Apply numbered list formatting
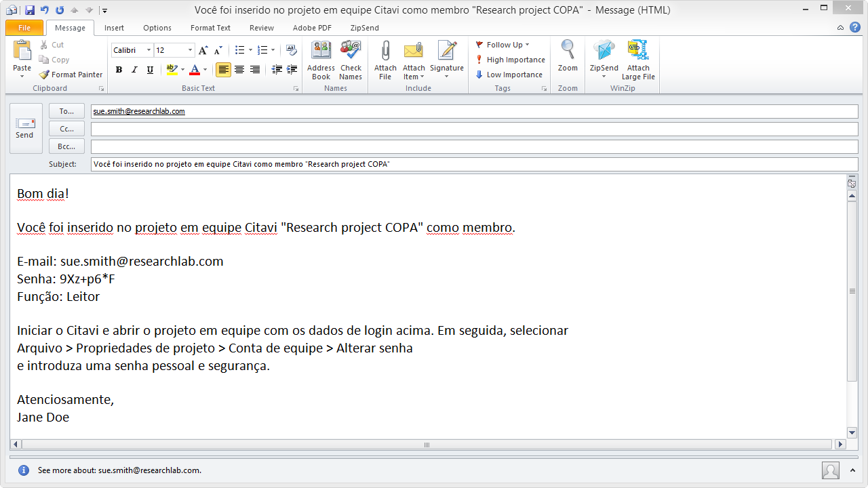The width and height of the screenshot is (868, 488). [262, 50]
